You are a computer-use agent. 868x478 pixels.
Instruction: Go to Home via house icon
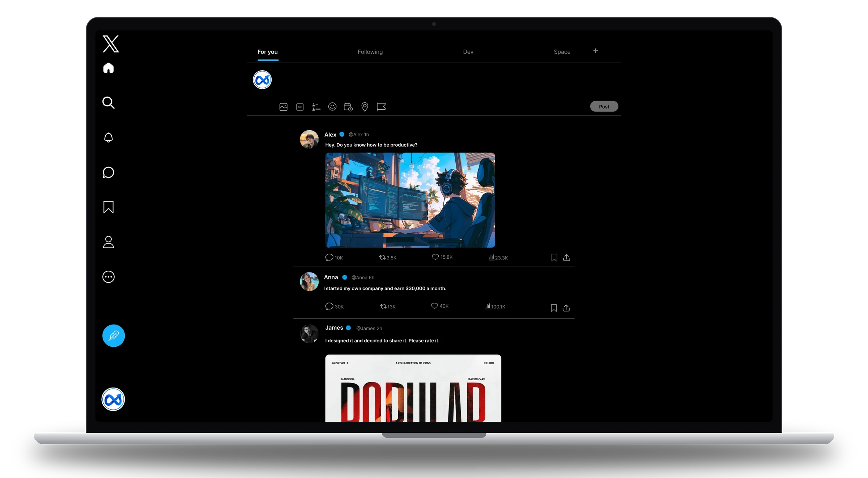[109, 68]
